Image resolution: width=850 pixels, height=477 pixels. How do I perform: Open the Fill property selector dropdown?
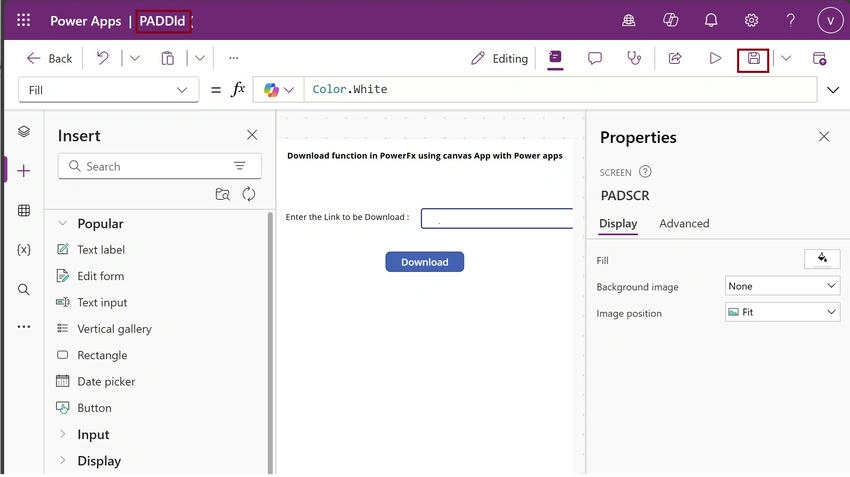coord(108,90)
